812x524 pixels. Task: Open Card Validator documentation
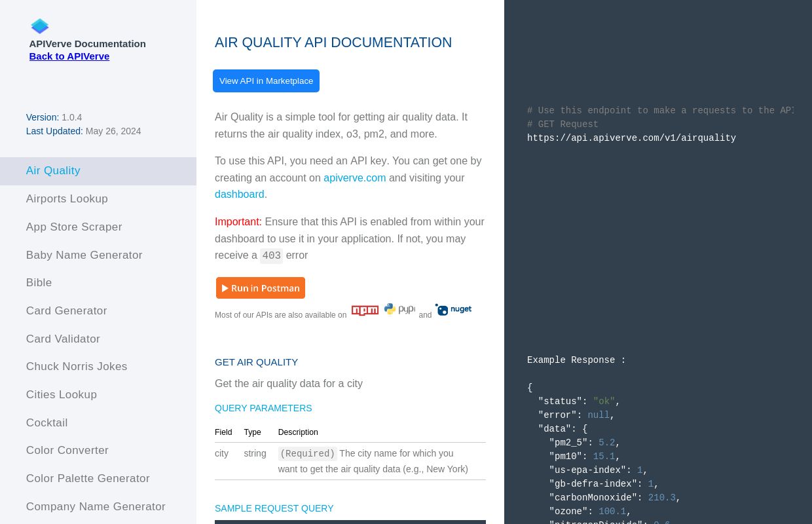(x=98, y=339)
